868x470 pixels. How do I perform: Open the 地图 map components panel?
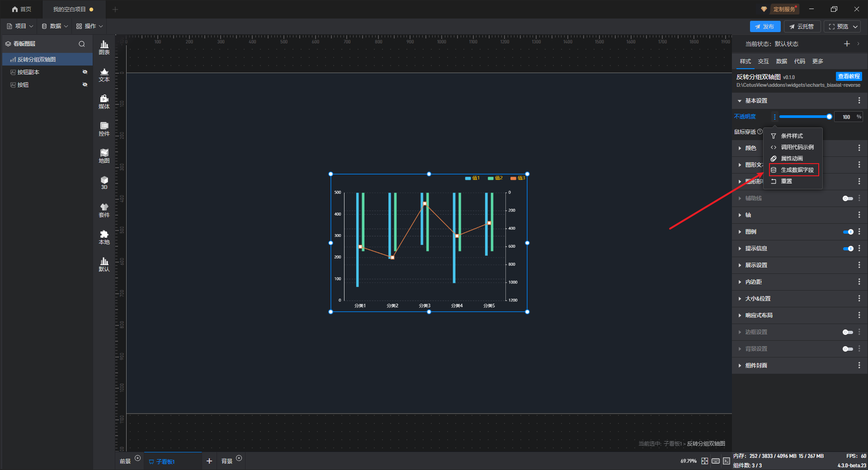104,155
